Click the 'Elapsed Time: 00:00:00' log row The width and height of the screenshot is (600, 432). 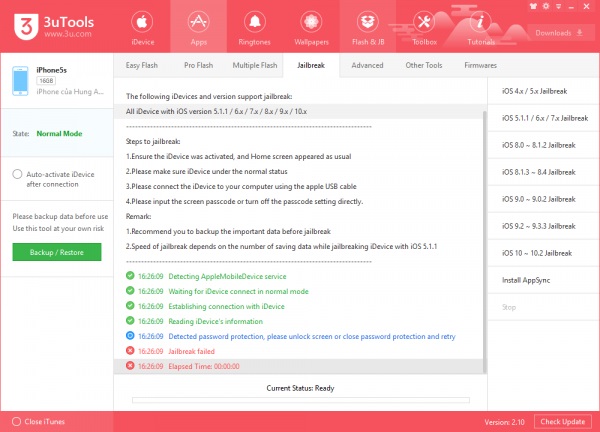coord(298,367)
